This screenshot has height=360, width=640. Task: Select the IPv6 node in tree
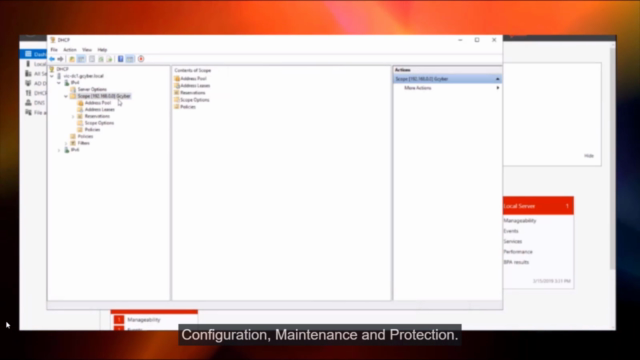[75, 150]
